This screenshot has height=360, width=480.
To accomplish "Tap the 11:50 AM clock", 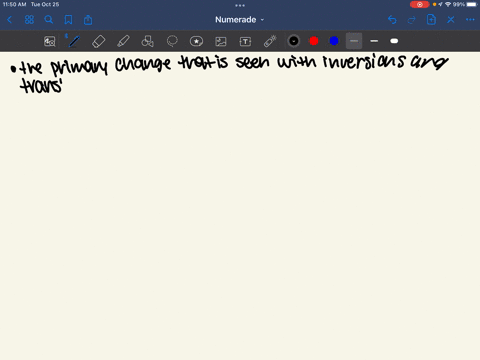I will point(15,4).
